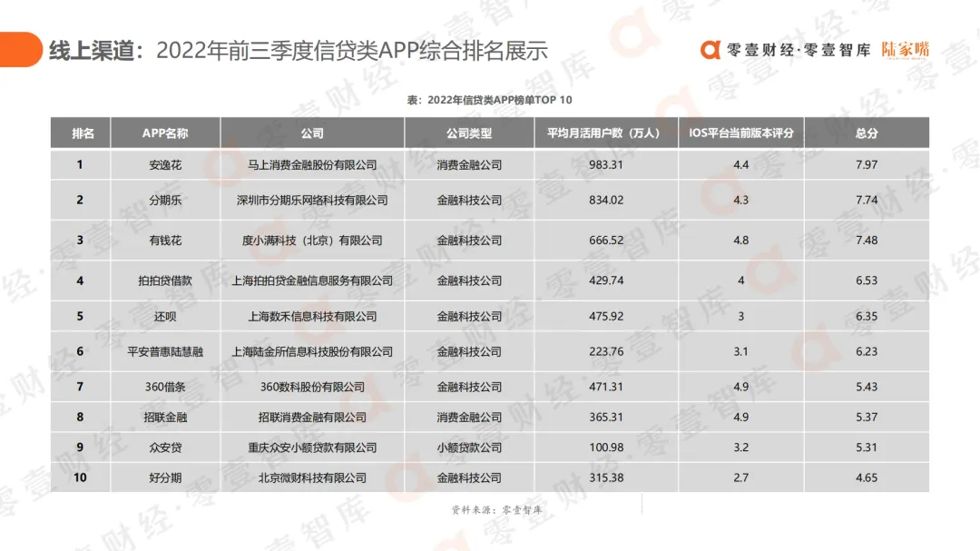The height and width of the screenshot is (551, 980).
Task: Click iOS rating 4.9 in 360借条 row
Action: [x=740, y=387]
